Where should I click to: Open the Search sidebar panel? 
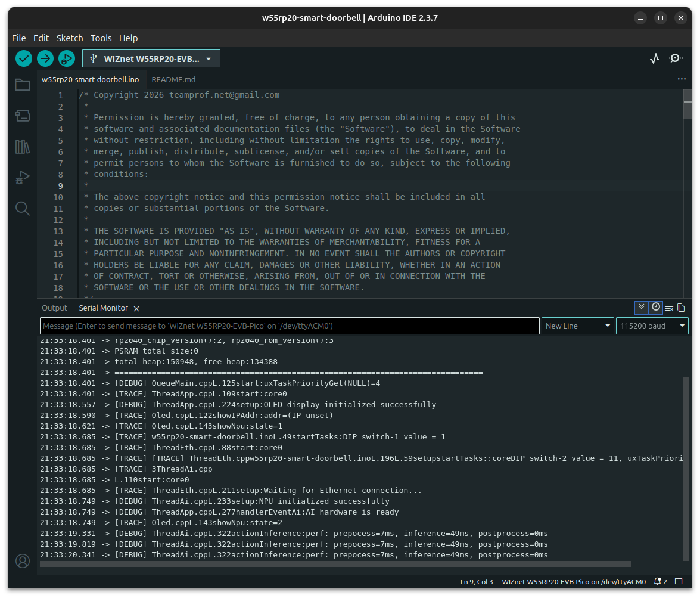(22, 208)
